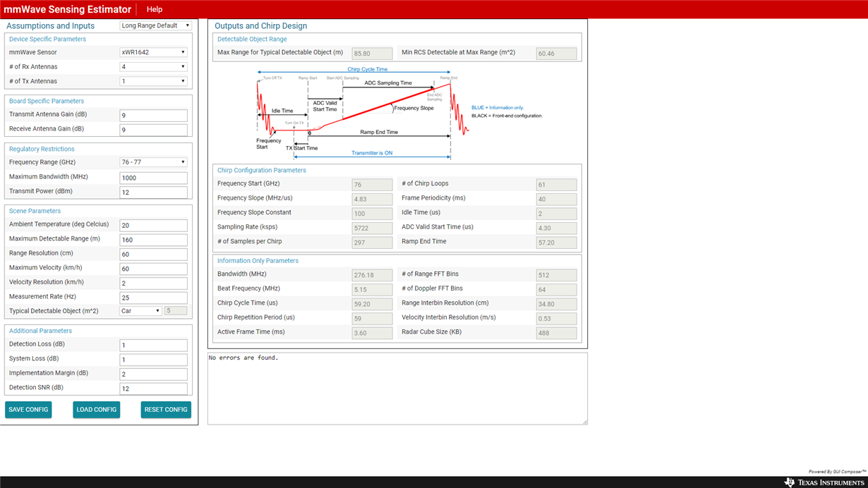Click the Transmit Power (dBm) field

[153, 192]
